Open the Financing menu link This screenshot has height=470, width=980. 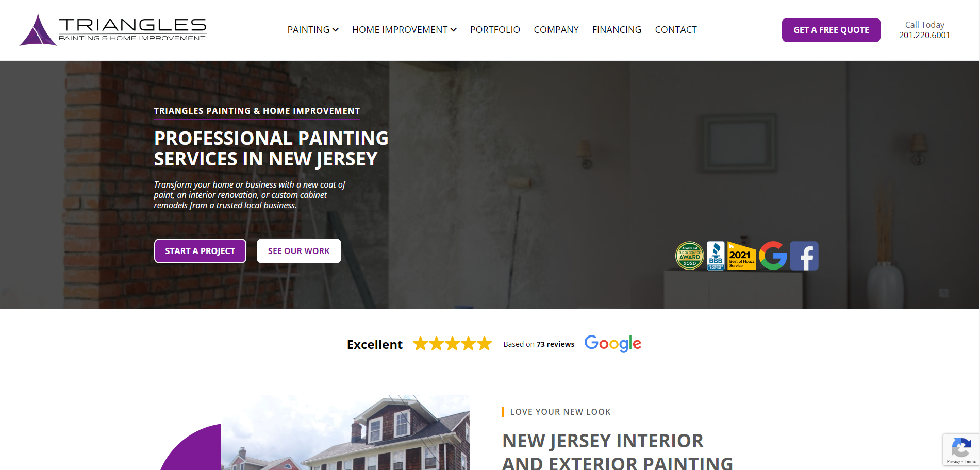[617, 30]
